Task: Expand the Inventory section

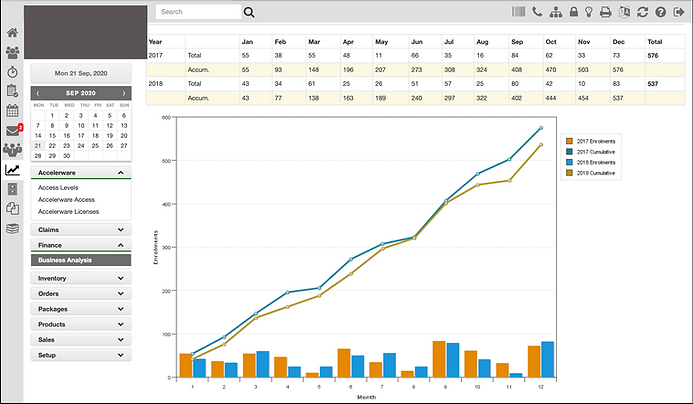Action: (x=80, y=278)
